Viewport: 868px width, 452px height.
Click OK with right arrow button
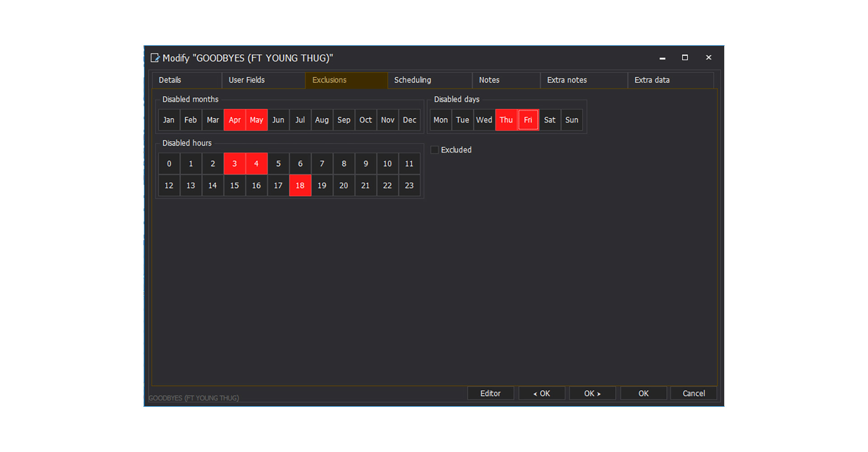coord(592,393)
